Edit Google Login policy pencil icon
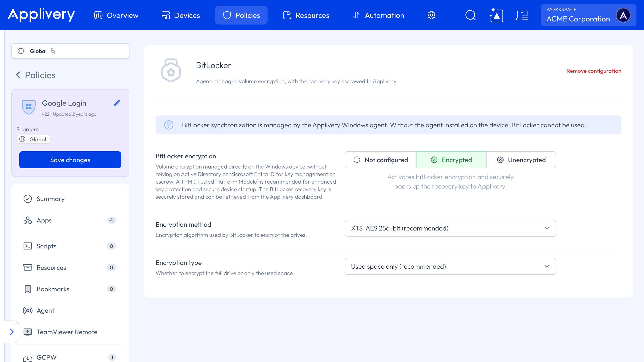644x362 pixels. [117, 103]
